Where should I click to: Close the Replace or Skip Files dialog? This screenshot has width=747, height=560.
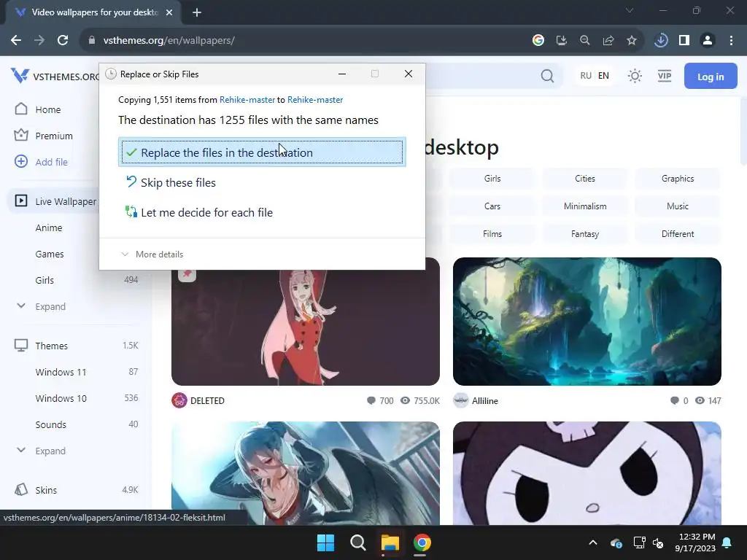pos(409,74)
